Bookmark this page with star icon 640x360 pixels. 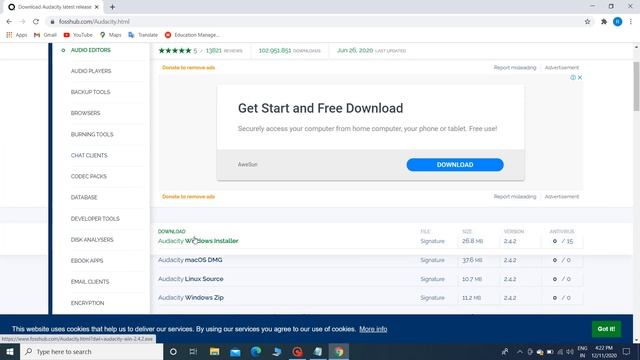(587, 22)
